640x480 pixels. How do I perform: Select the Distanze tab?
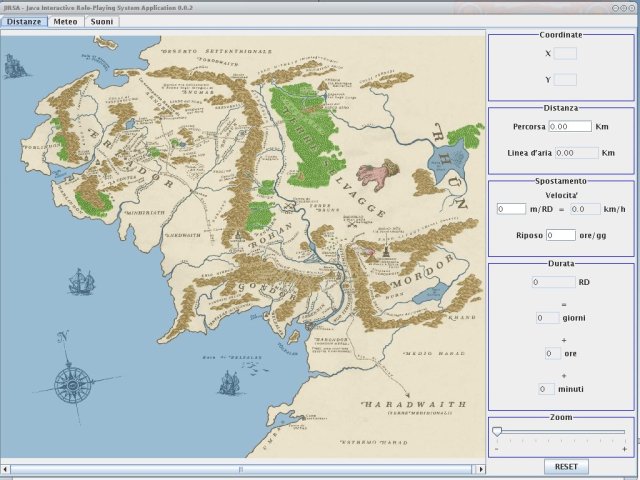click(24, 21)
